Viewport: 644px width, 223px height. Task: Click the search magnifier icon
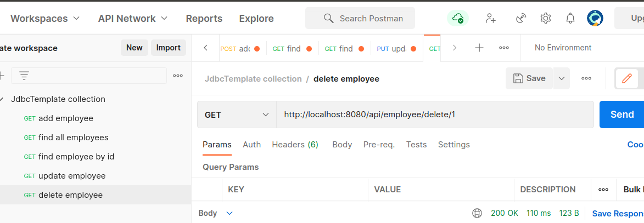[328, 19]
